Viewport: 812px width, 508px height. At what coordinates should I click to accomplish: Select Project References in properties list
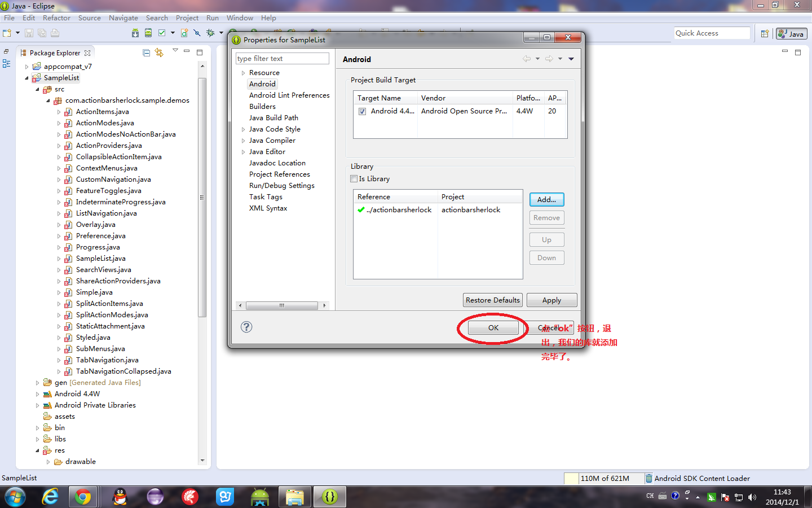pos(280,174)
